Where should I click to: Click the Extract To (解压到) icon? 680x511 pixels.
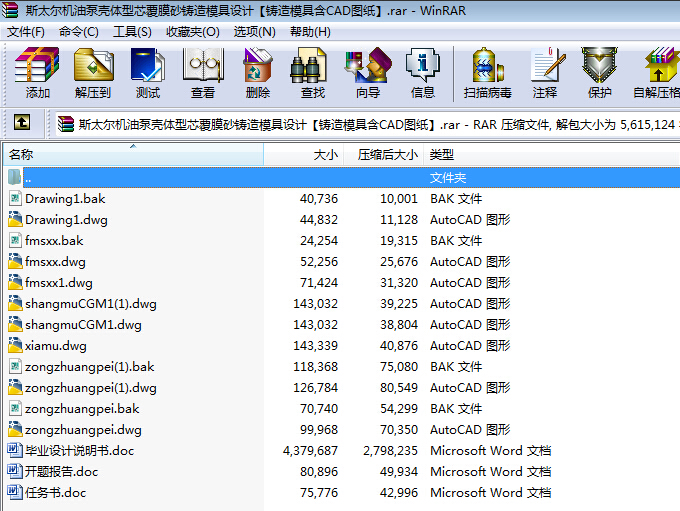[x=93, y=65]
